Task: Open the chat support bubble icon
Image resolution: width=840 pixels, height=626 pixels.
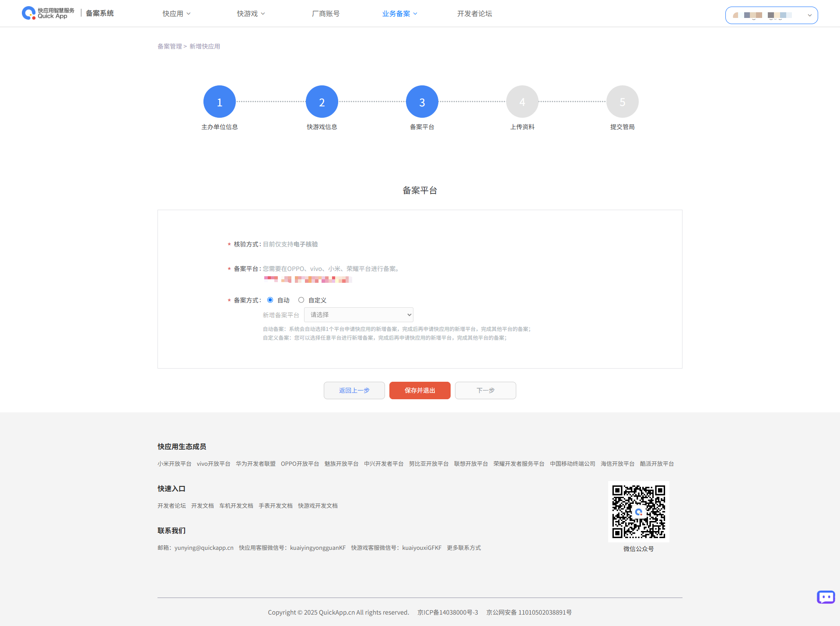Action: (x=826, y=597)
